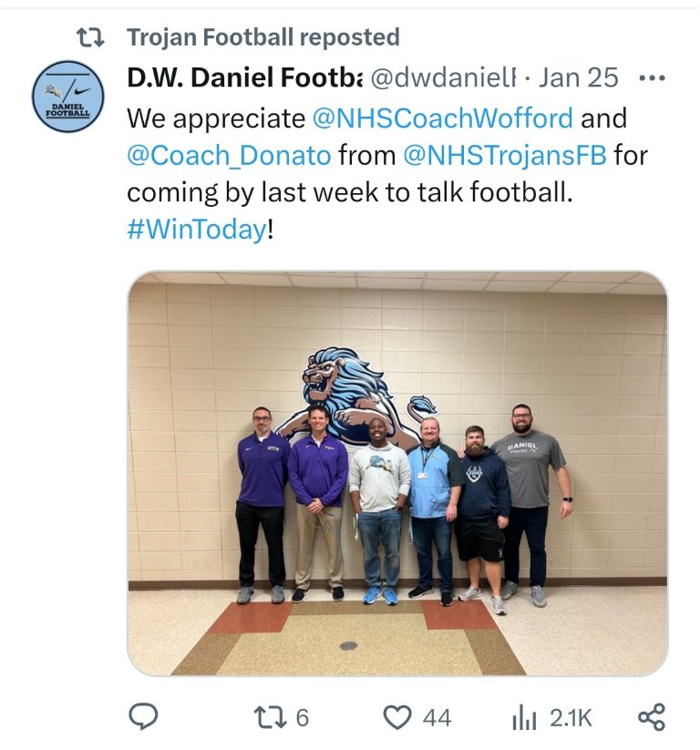Click the repost count of 6
The height and width of the screenshot is (750, 700).
303,718
